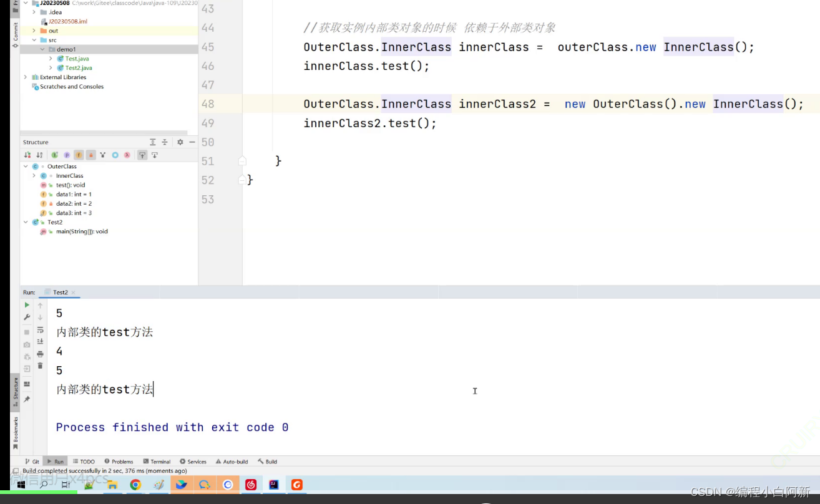
Task: Rerun Test2 with the green play icon
Action: tap(27, 305)
